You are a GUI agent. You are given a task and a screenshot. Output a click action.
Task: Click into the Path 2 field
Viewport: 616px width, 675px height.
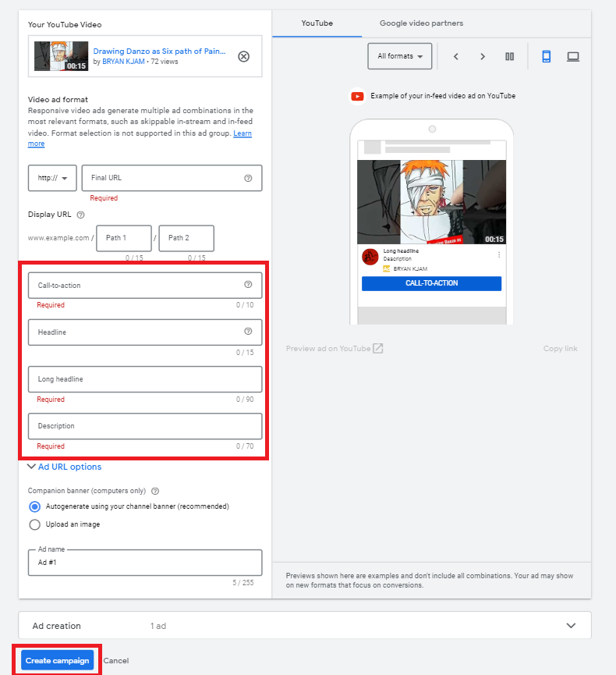pos(186,238)
